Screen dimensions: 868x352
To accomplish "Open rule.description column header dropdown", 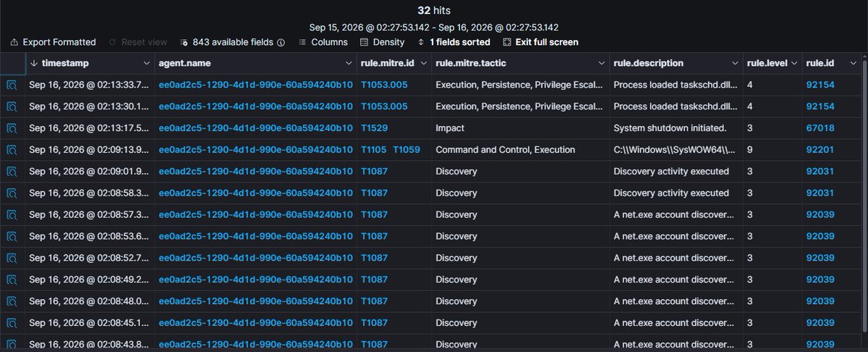I will coord(733,63).
